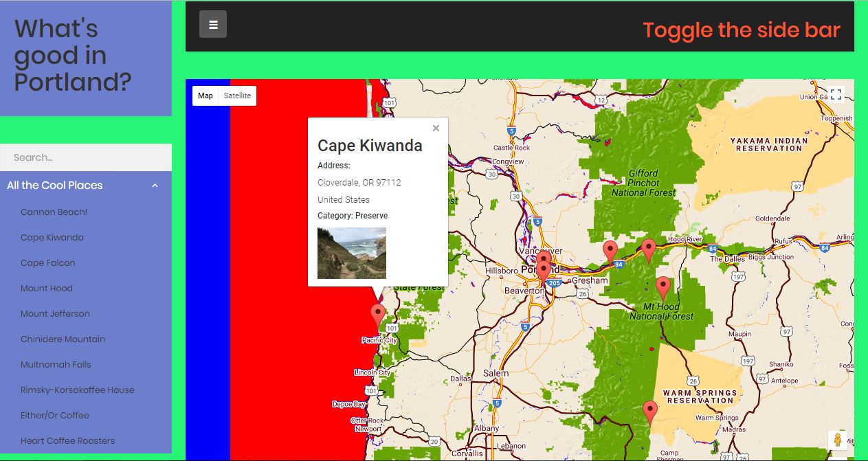868x461 pixels.
Task: Click the Cape Kiwanda photo thumbnail
Action: click(352, 254)
